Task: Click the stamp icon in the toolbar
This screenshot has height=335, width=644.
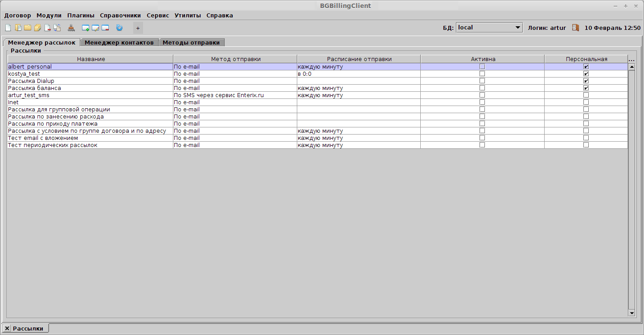Action: pyautogui.click(x=71, y=28)
